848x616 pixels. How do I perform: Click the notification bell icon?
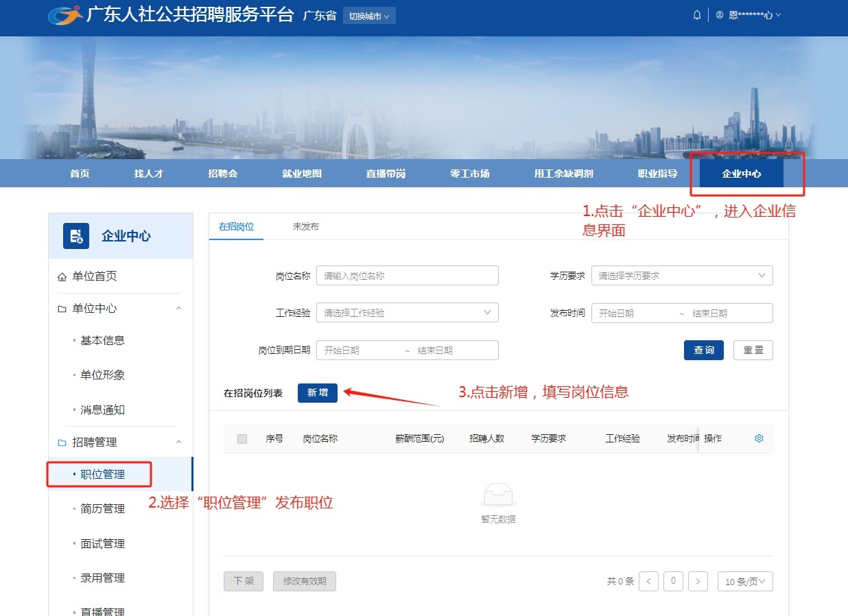697,15
